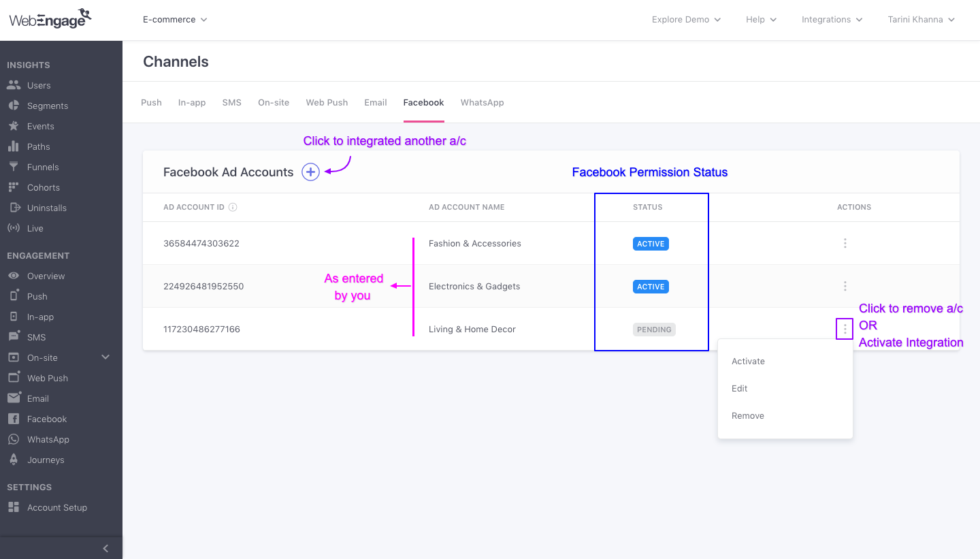Click the Overview eye icon

click(14, 276)
